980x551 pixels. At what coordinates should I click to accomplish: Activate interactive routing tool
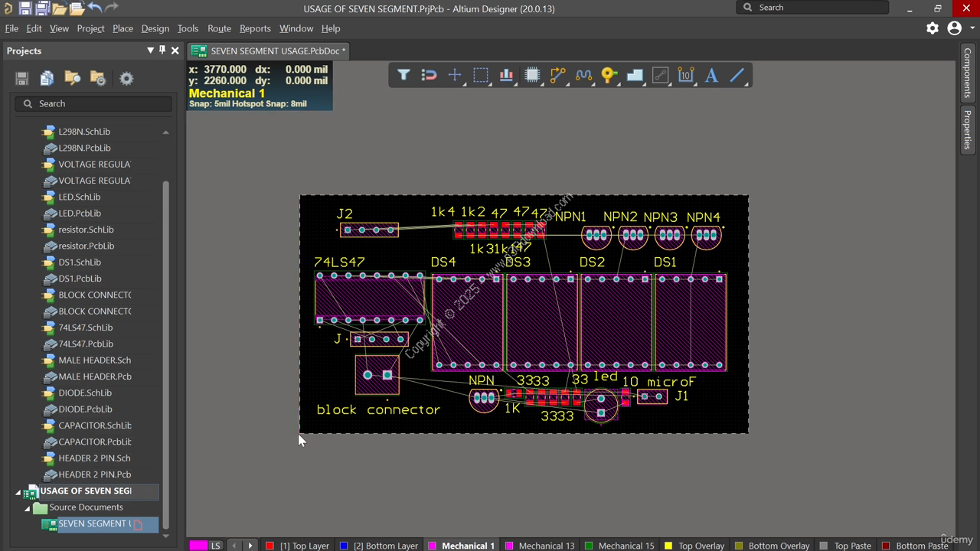point(557,75)
